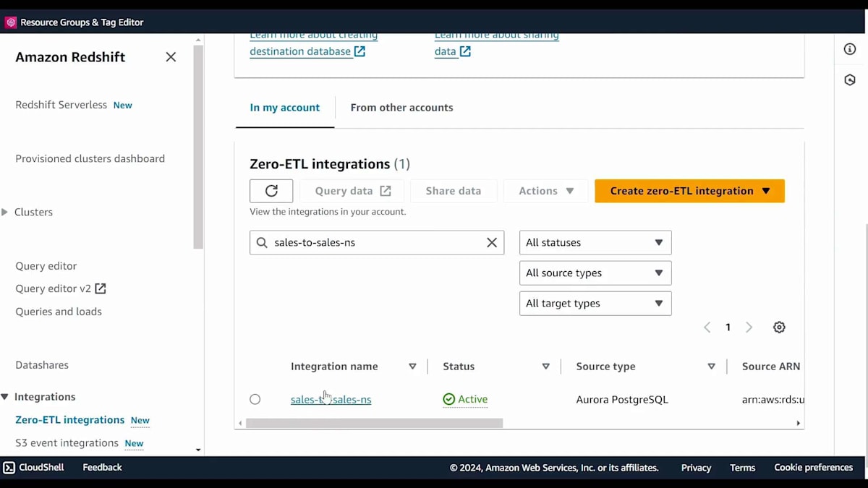The height and width of the screenshot is (488, 868).
Task: Open Redshift Serverless in navigation
Action: click(61, 105)
